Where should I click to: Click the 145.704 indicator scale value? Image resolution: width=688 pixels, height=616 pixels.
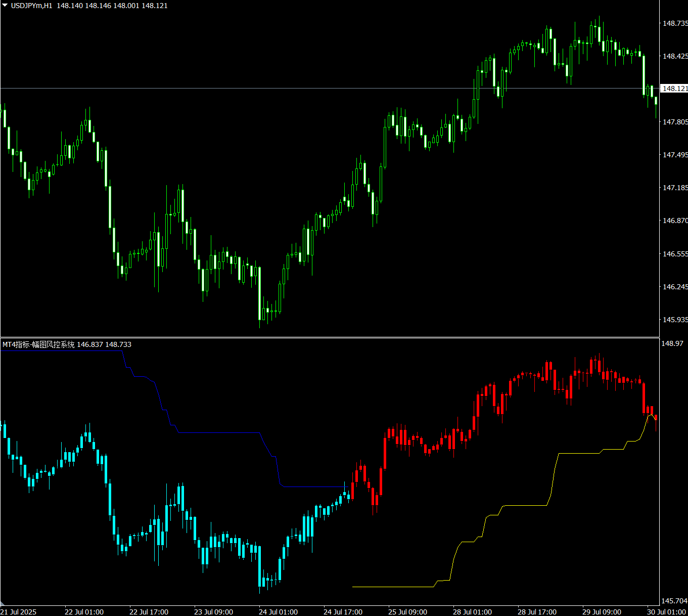674,601
